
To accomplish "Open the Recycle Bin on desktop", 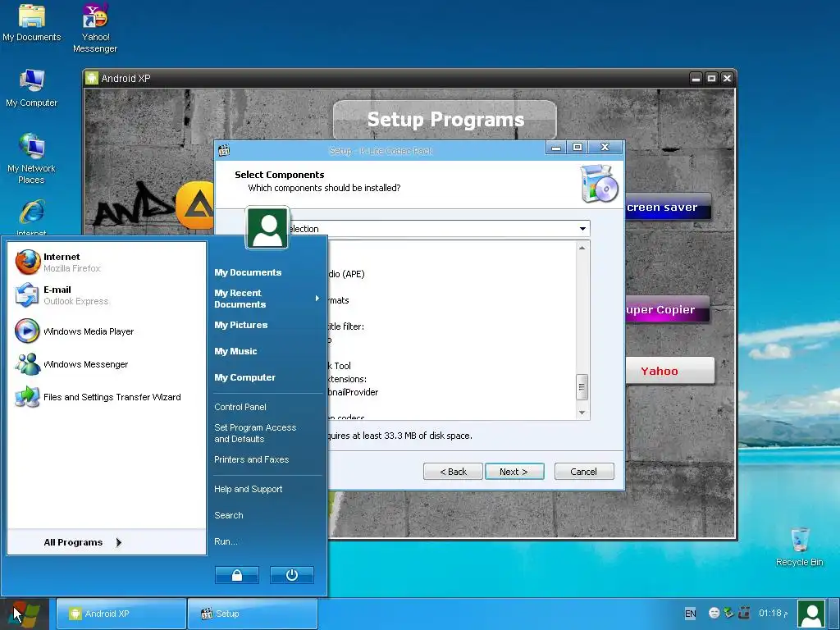I will 799,547.
